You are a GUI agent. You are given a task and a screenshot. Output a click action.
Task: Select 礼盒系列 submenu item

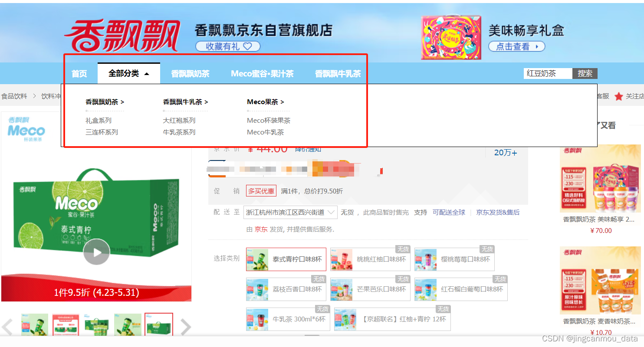pyautogui.click(x=99, y=121)
